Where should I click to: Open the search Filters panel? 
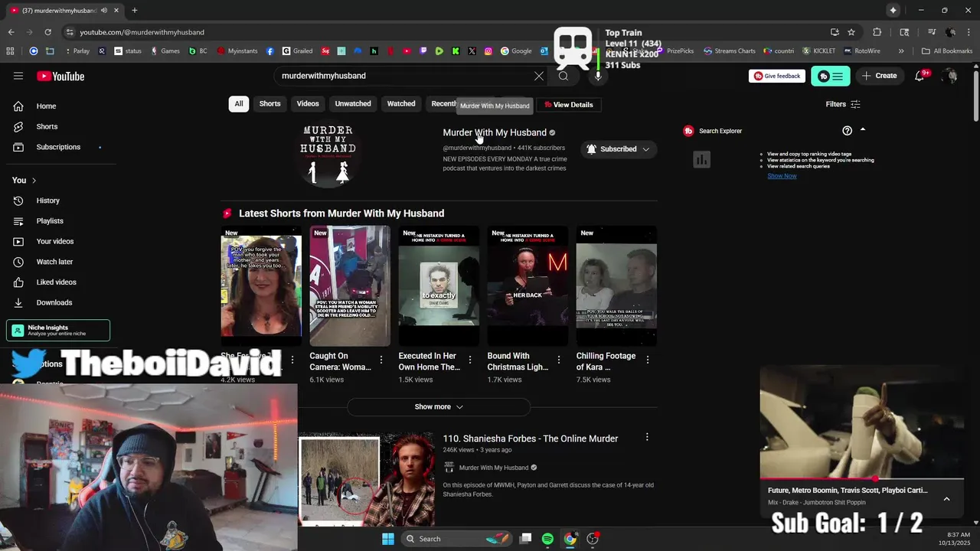(843, 104)
